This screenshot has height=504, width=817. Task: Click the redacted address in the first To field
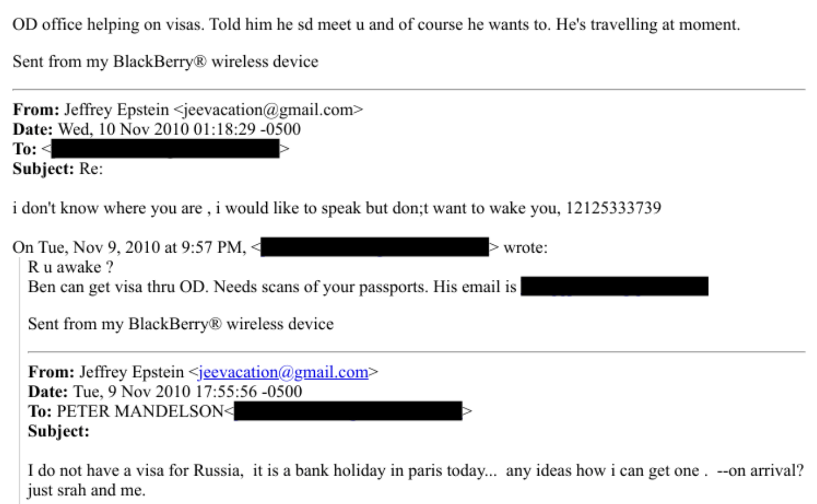click(x=165, y=149)
